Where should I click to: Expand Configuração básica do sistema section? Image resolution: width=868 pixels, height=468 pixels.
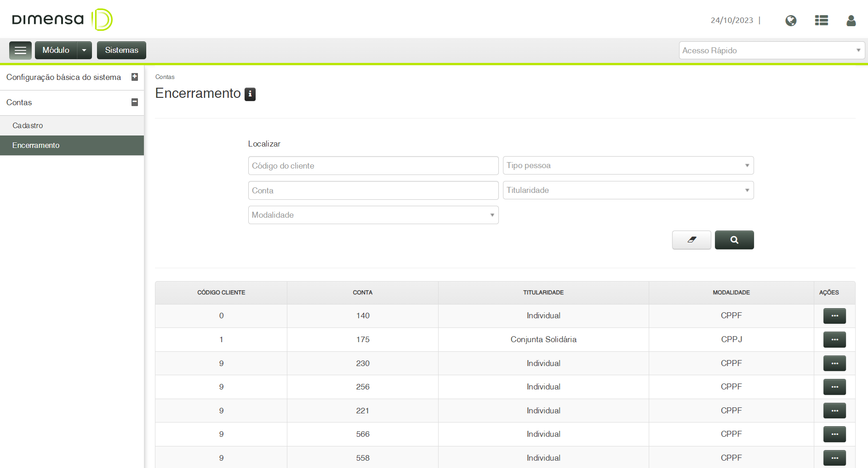(x=135, y=77)
